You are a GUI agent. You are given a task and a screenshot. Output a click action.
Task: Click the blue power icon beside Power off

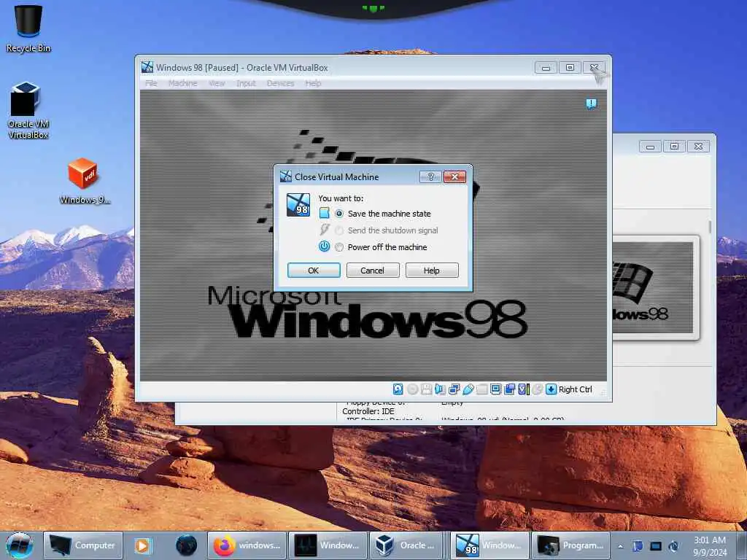(324, 246)
